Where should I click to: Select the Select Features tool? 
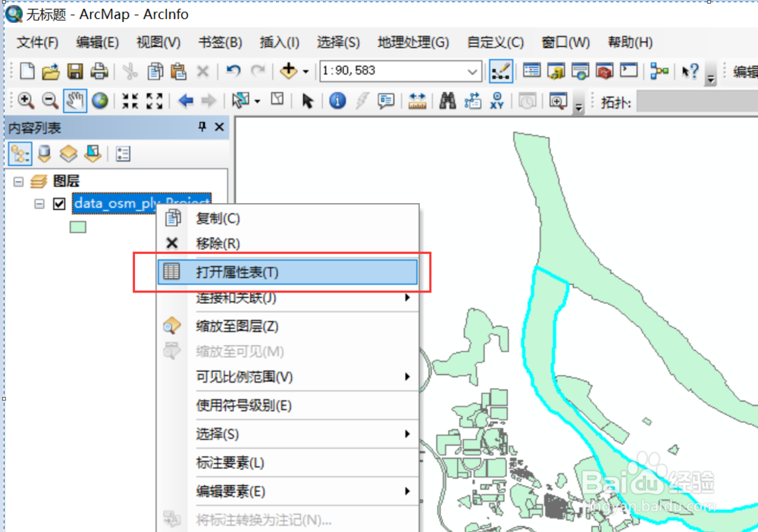pos(240,101)
